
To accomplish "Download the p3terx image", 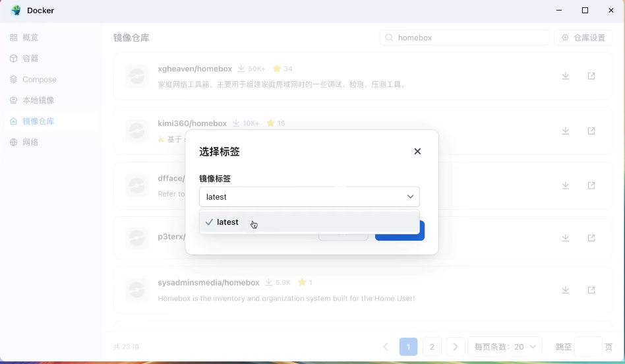I will [x=565, y=237].
